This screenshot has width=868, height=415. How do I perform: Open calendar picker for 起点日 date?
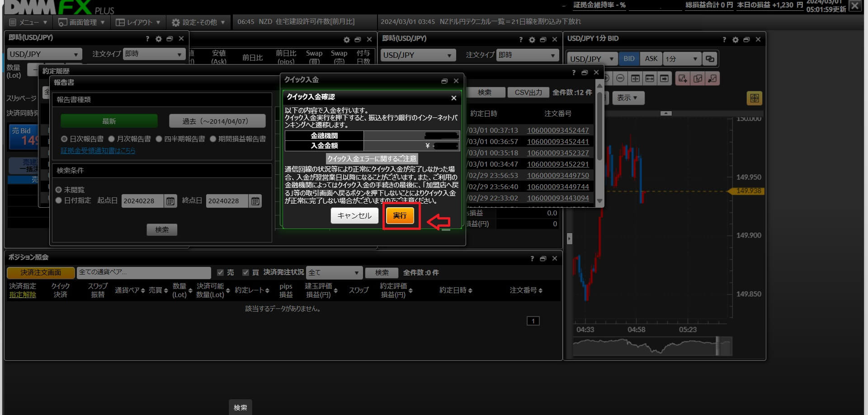(170, 201)
